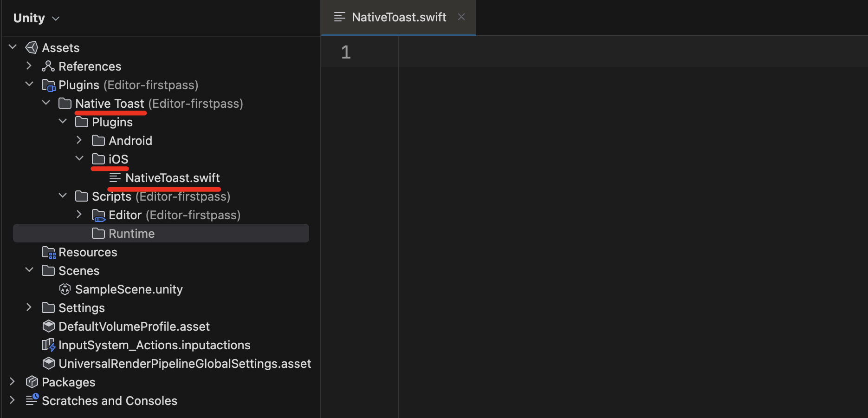Click the SampleScene.unity scene icon

coord(65,289)
